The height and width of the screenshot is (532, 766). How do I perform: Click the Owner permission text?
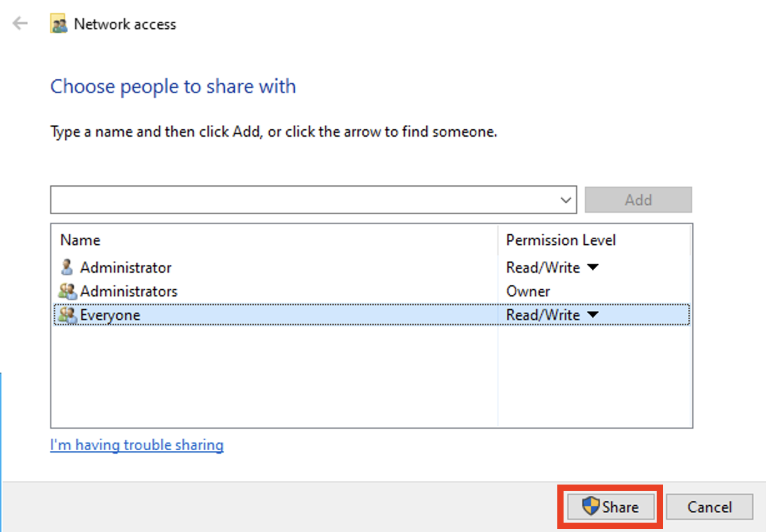[x=528, y=291]
